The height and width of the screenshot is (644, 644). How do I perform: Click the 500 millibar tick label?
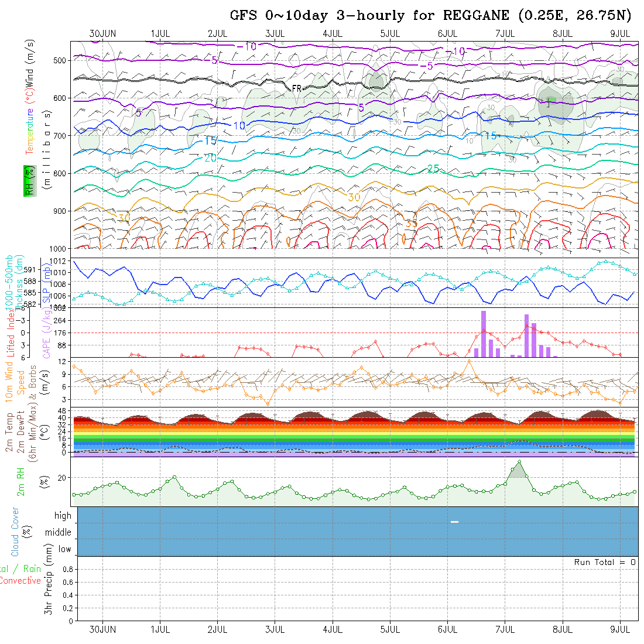pyautogui.click(x=62, y=60)
